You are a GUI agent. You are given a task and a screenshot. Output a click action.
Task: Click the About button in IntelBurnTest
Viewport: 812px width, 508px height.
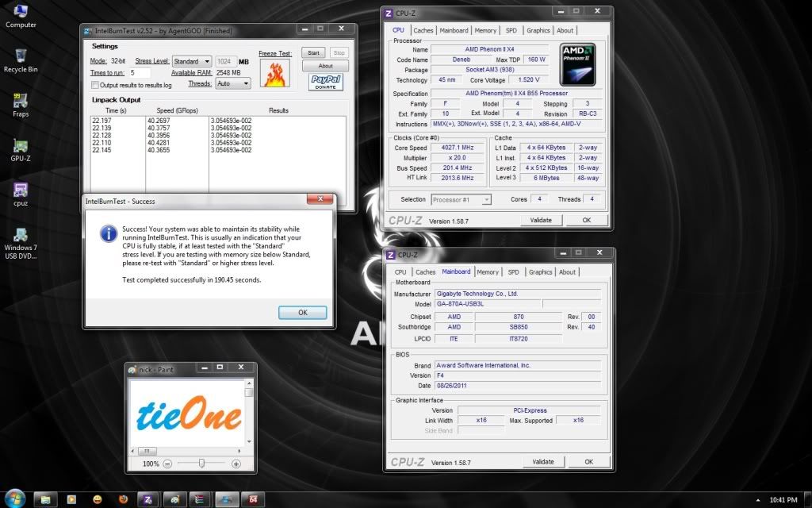[x=325, y=66]
